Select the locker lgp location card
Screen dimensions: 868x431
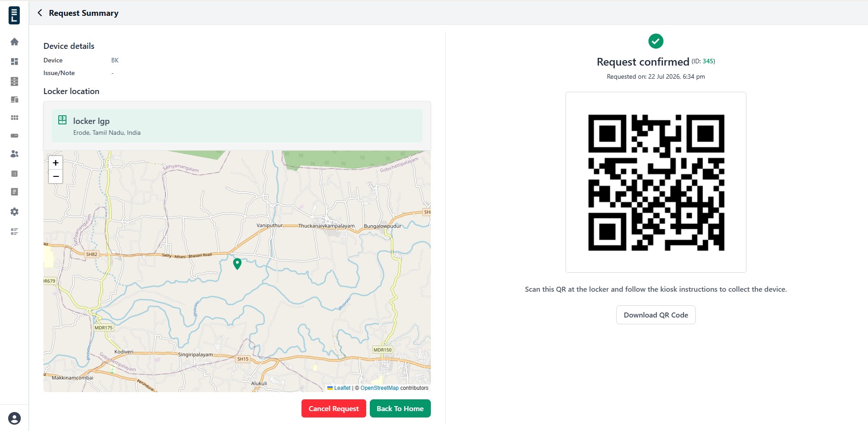coord(237,126)
